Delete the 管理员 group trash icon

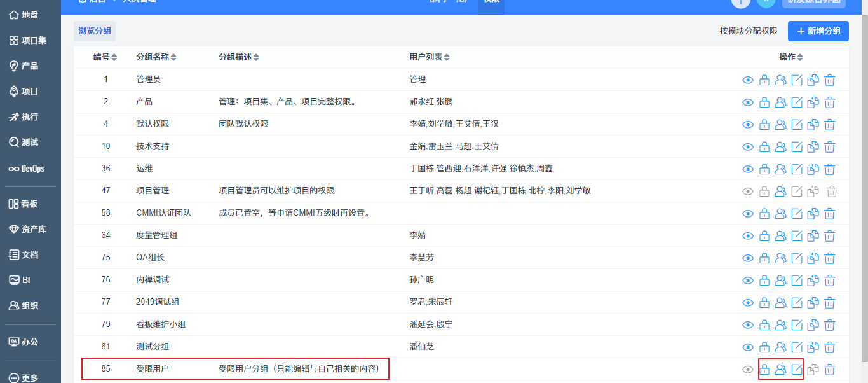coord(829,80)
